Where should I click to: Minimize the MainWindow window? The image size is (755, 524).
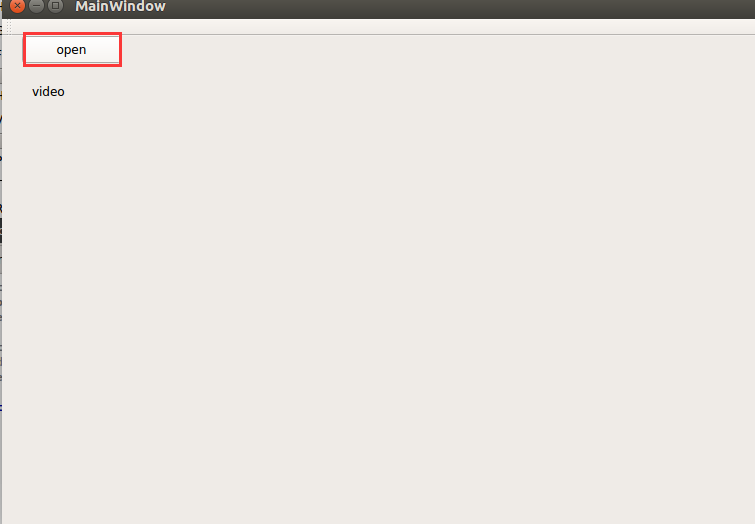pyautogui.click(x=37, y=6)
